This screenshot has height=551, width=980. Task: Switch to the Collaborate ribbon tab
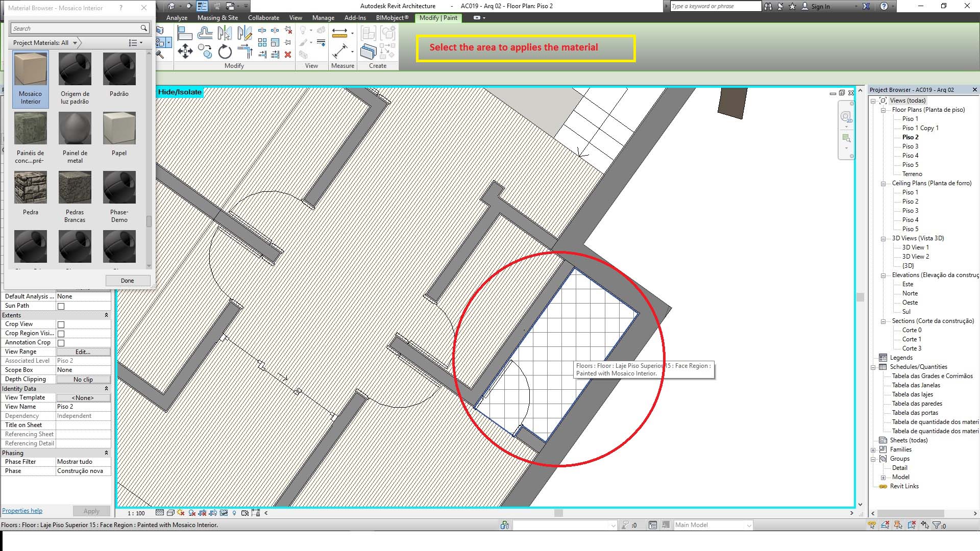point(263,18)
